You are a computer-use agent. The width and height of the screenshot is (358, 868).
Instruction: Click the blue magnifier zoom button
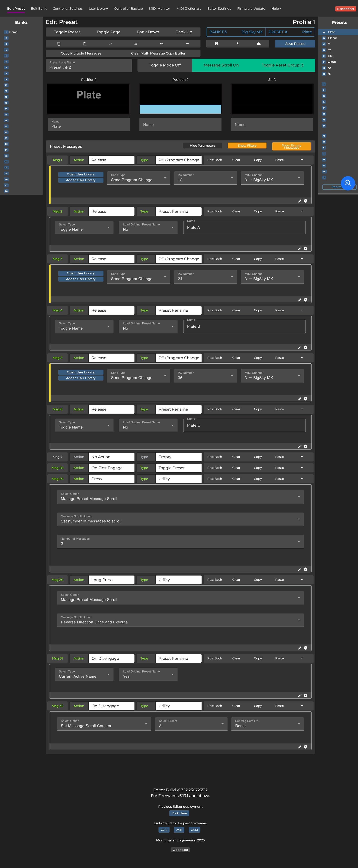(348, 183)
